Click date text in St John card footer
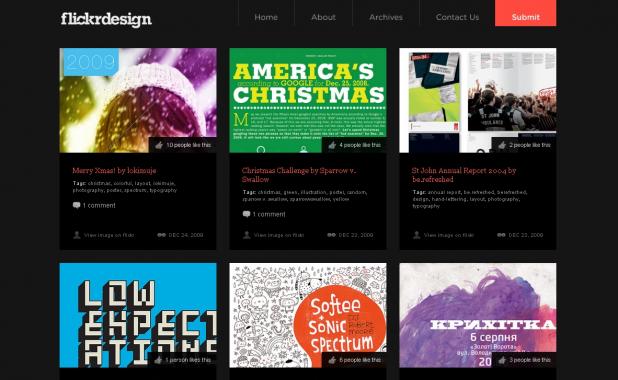Screen dimensions: 618x380 [x=526, y=235]
